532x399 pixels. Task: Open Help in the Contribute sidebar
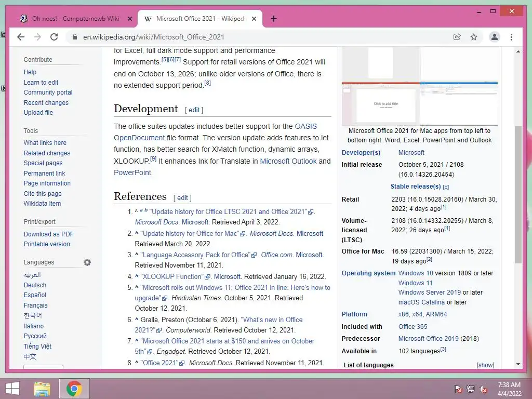[30, 72]
